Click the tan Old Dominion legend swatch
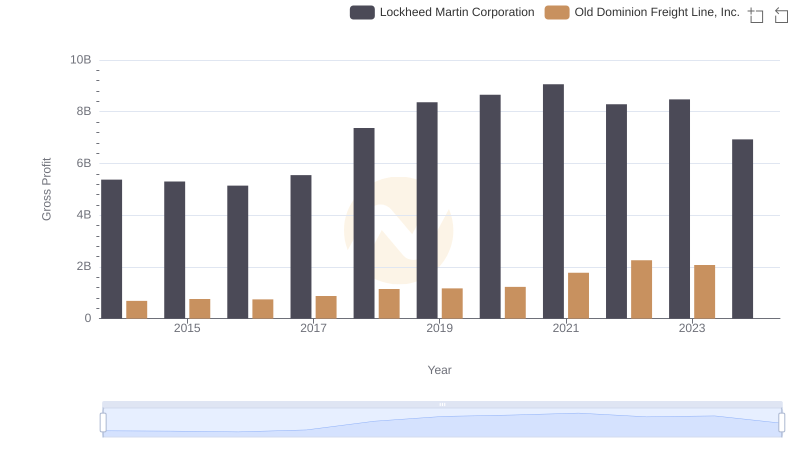 pos(557,12)
